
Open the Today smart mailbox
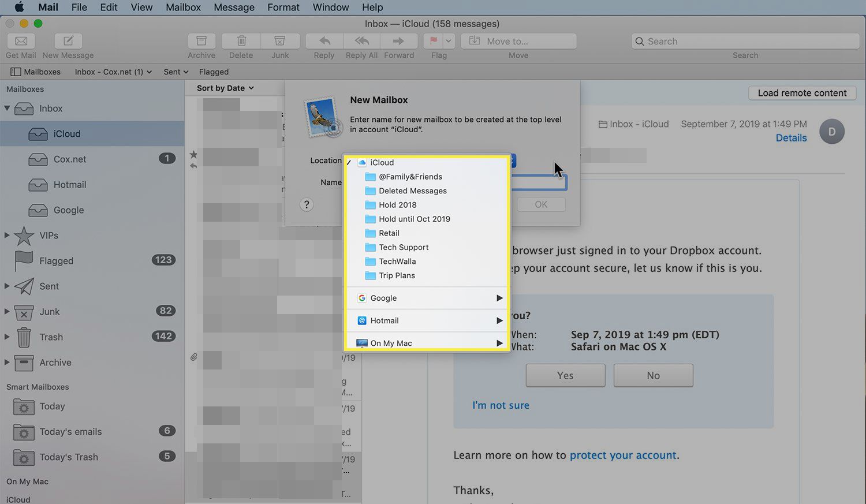point(92,406)
